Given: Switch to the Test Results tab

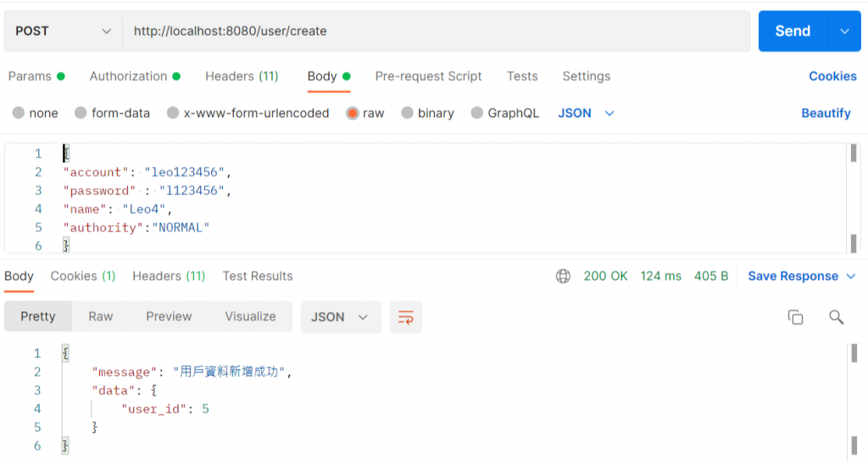Looking at the screenshot, I should click(x=258, y=277).
